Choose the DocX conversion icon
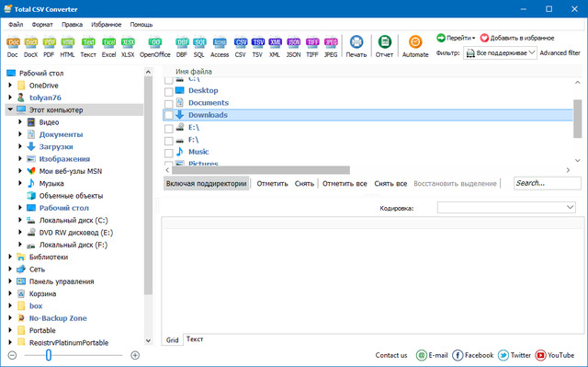The image size is (588, 367). click(30, 42)
